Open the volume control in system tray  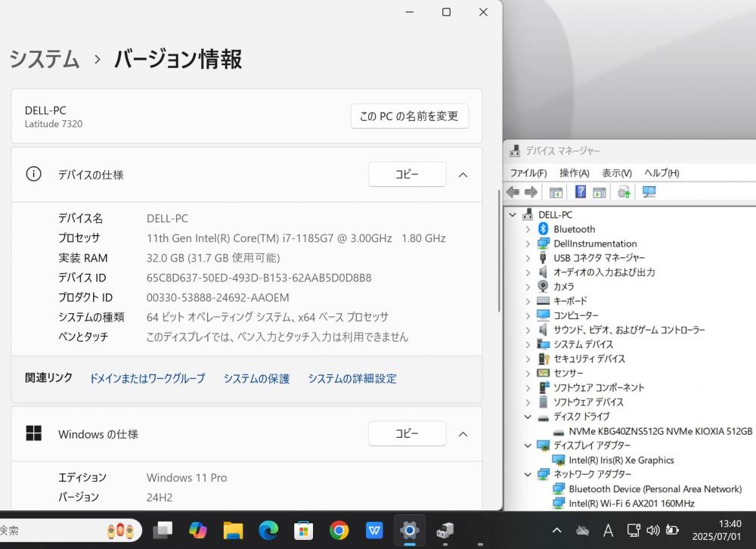(x=653, y=531)
